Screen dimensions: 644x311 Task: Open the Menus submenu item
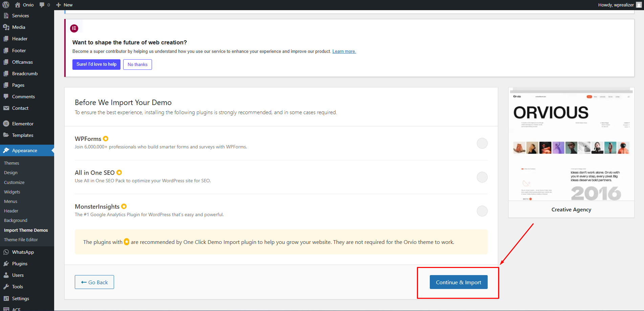tap(10, 201)
